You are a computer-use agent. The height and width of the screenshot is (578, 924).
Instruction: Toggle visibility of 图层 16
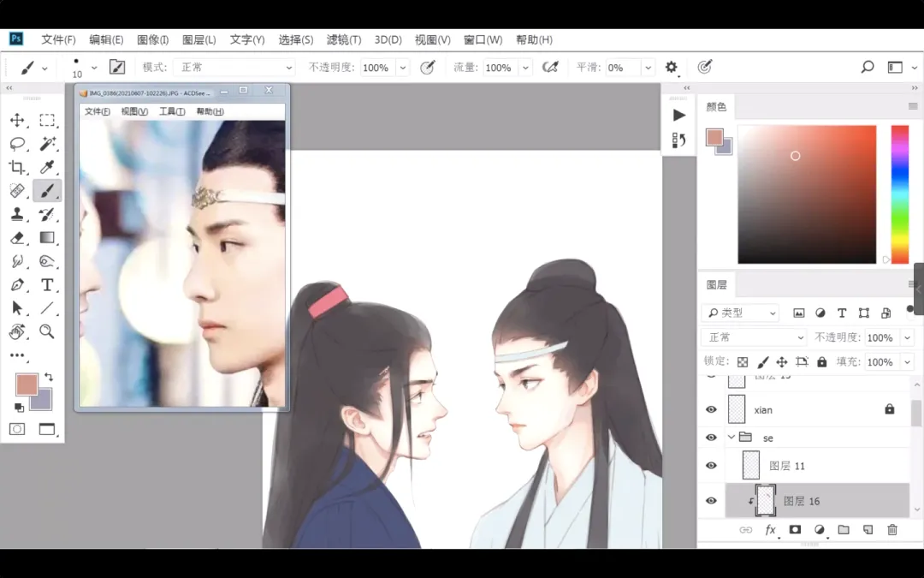tap(711, 501)
